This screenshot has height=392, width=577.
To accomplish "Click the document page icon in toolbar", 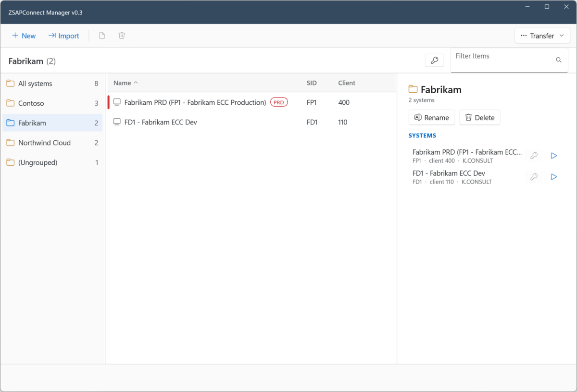I will 102,36.
